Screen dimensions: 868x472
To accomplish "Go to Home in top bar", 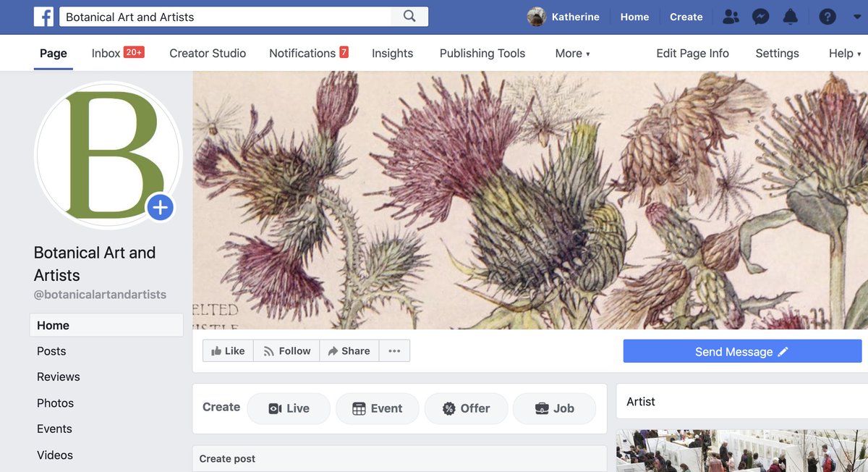I will pyautogui.click(x=634, y=17).
